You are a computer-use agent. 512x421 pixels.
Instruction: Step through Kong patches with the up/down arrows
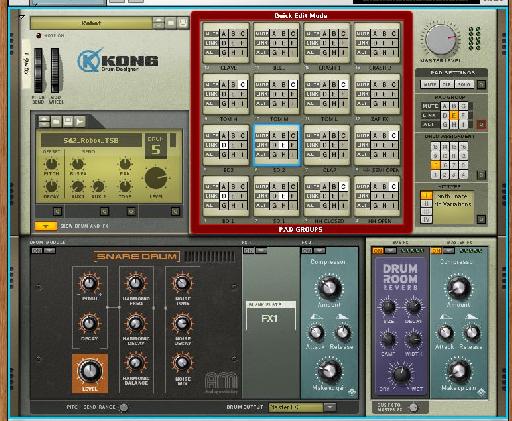click(159, 23)
